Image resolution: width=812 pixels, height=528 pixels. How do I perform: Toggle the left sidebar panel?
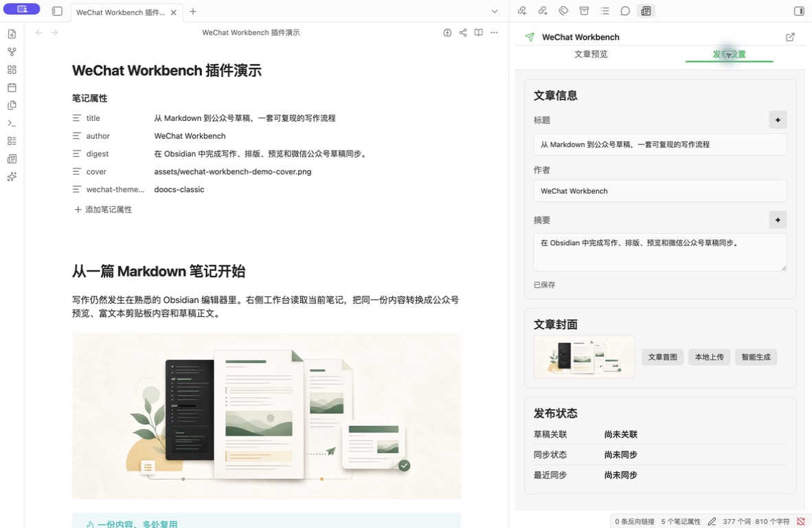[x=58, y=12]
